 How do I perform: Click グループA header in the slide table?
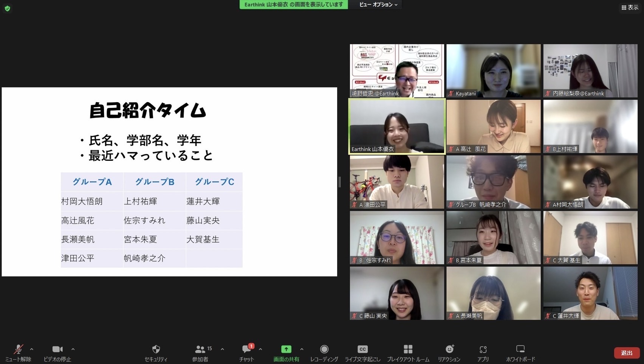(92, 182)
